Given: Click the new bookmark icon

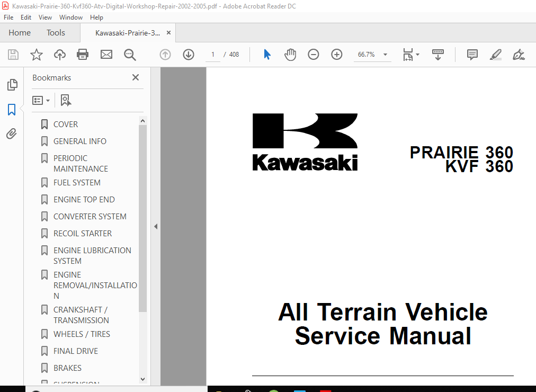Looking at the screenshot, I should click(x=66, y=101).
